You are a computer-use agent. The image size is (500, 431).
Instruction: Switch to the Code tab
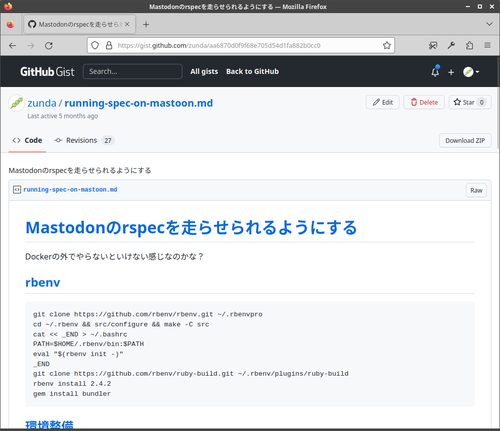(x=27, y=140)
